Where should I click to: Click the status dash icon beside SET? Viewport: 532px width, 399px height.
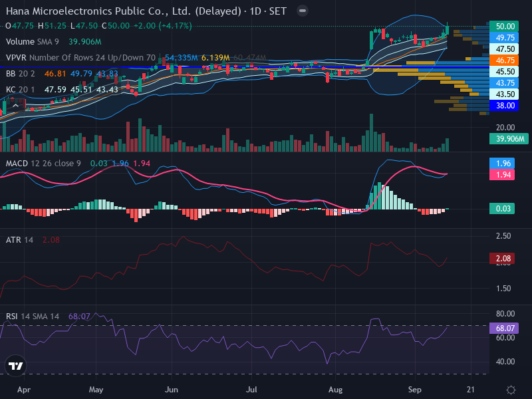pos(303,11)
